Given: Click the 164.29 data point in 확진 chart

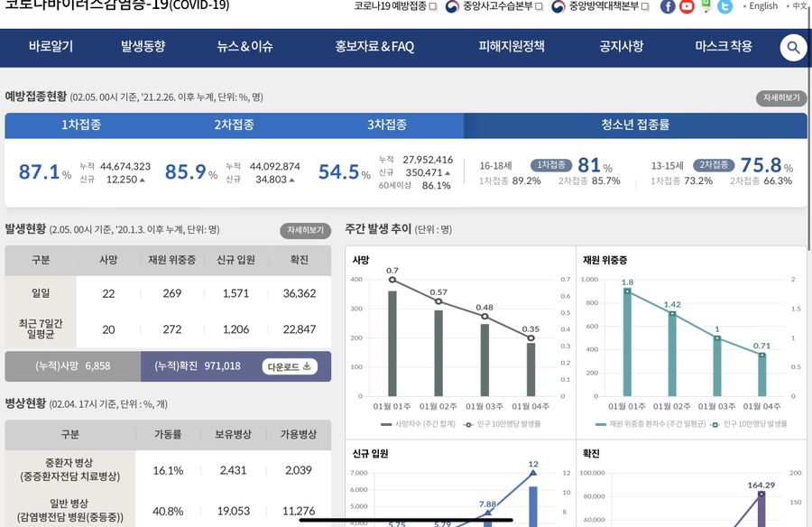Looking at the screenshot, I should pyautogui.click(x=761, y=494).
